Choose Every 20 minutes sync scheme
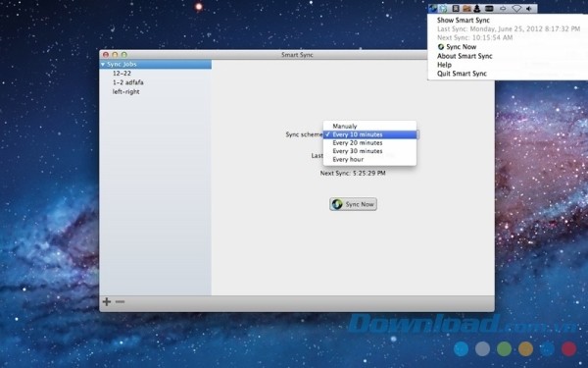This screenshot has width=588, height=368. click(369, 142)
